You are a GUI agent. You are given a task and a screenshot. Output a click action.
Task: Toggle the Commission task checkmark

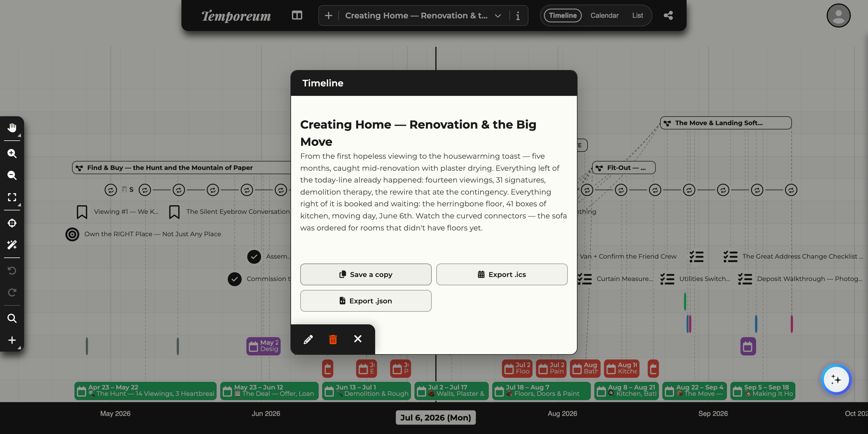point(235,279)
